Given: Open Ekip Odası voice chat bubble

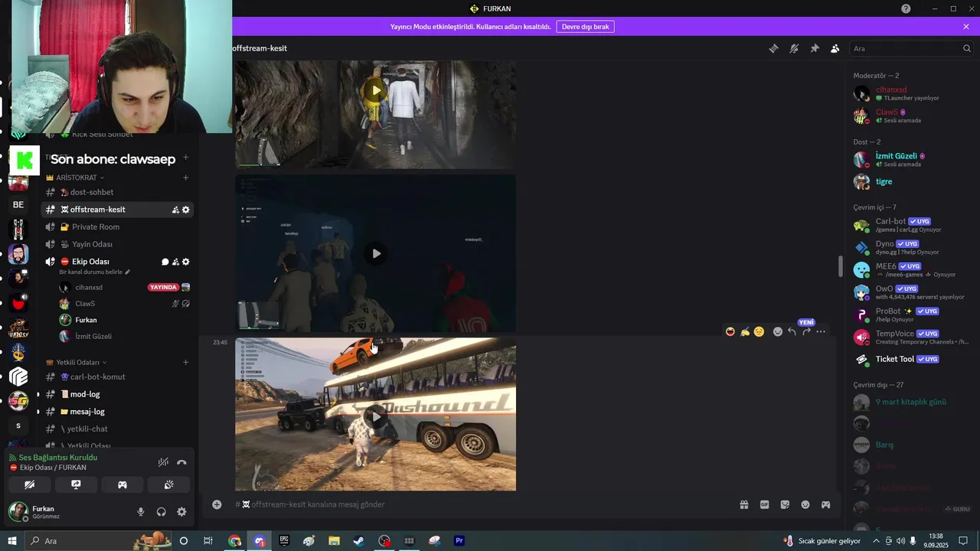Looking at the screenshot, I should (165, 262).
